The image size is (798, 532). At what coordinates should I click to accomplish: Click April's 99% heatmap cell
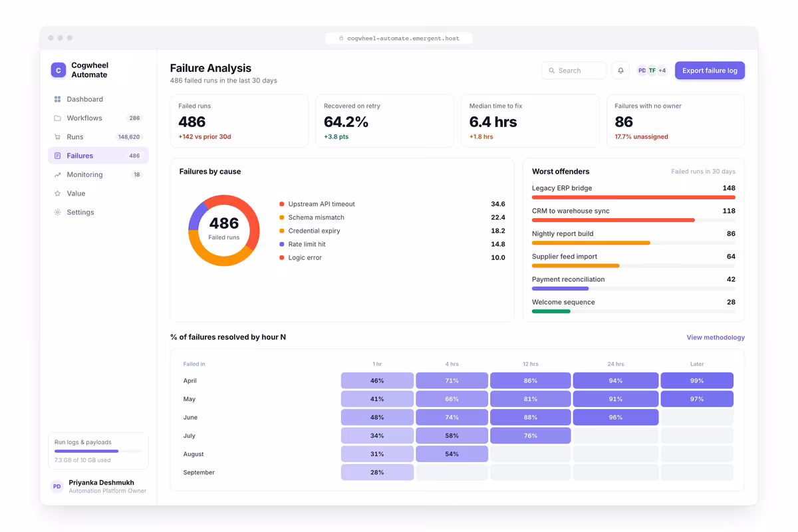tap(697, 380)
